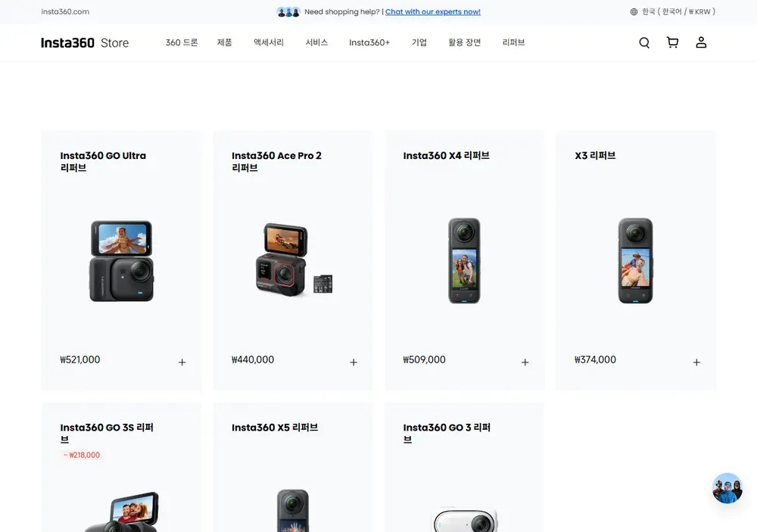
Task: Add Insta360 X4 리퍼브 with plus icon
Action: click(525, 362)
